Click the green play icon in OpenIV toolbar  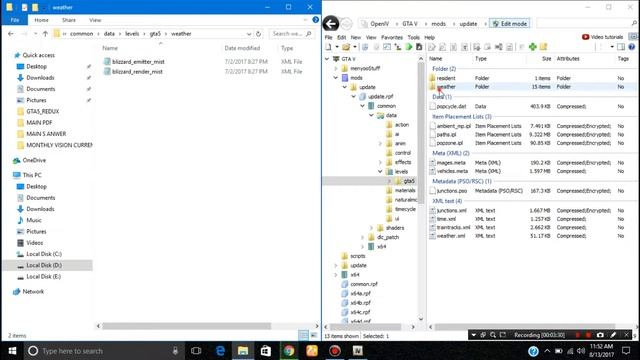tap(409, 47)
